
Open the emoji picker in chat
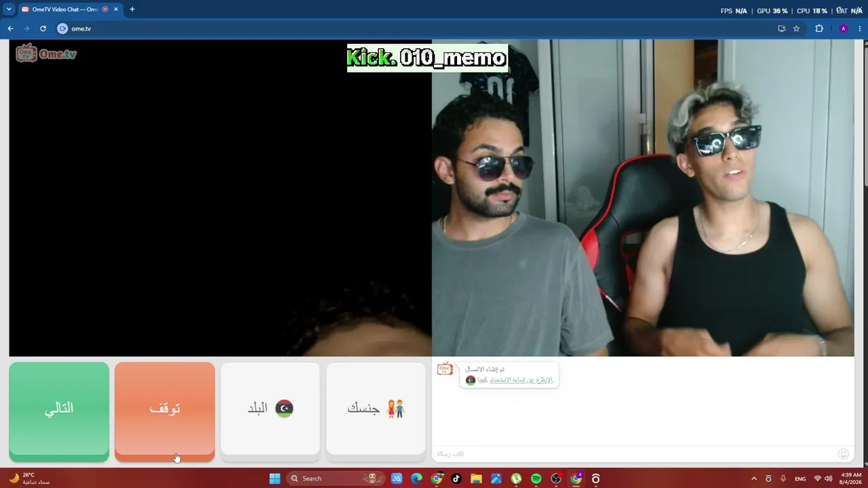tap(844, 454)
